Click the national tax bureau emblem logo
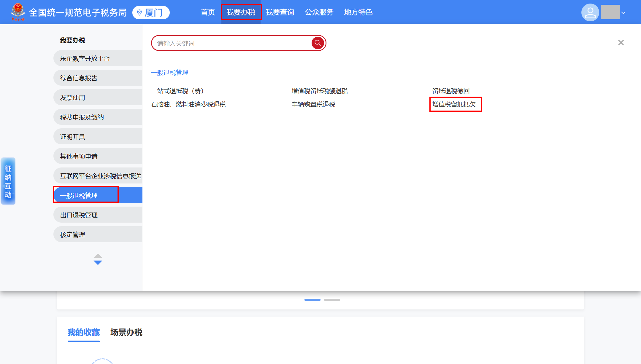Viewport: 641px width, 364px height. point(18,12)
